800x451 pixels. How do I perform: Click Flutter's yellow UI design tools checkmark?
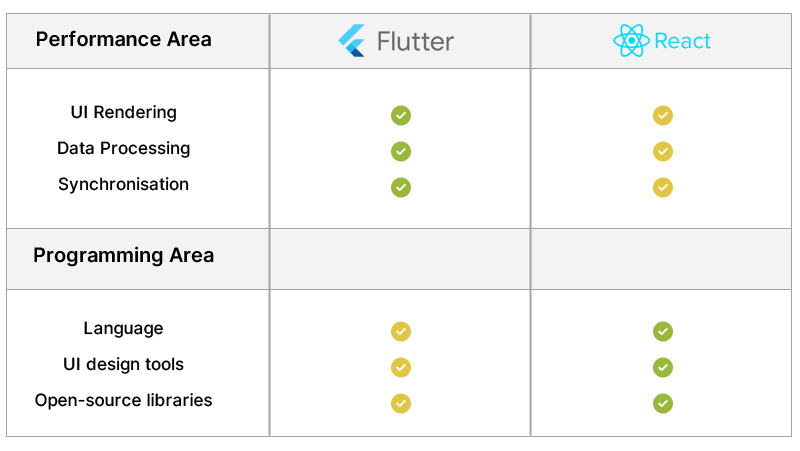click(401, 367)
